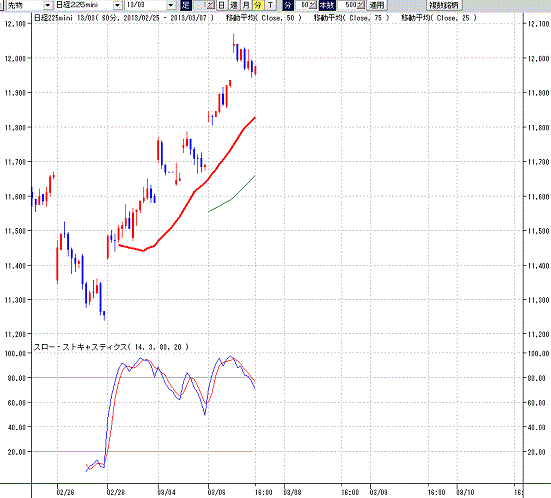This screenshot has width=551, height=498.
Task: Adjust the 足 candle count spinner
Action: [x=211, y=5]
